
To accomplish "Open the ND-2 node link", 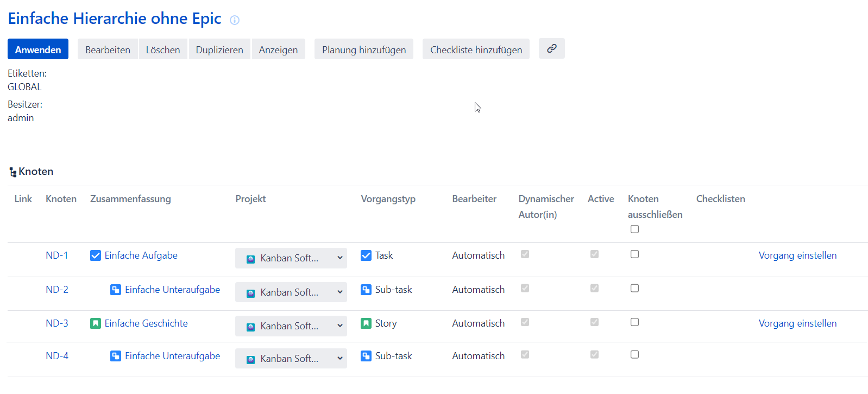I will pos(57,290).
